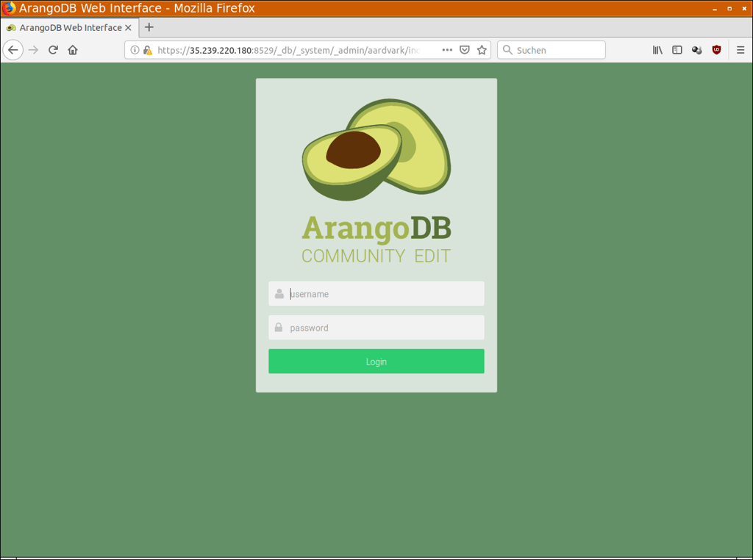Bookmark this page using the star icon
The image size is (753, 560).
(482, 49)
